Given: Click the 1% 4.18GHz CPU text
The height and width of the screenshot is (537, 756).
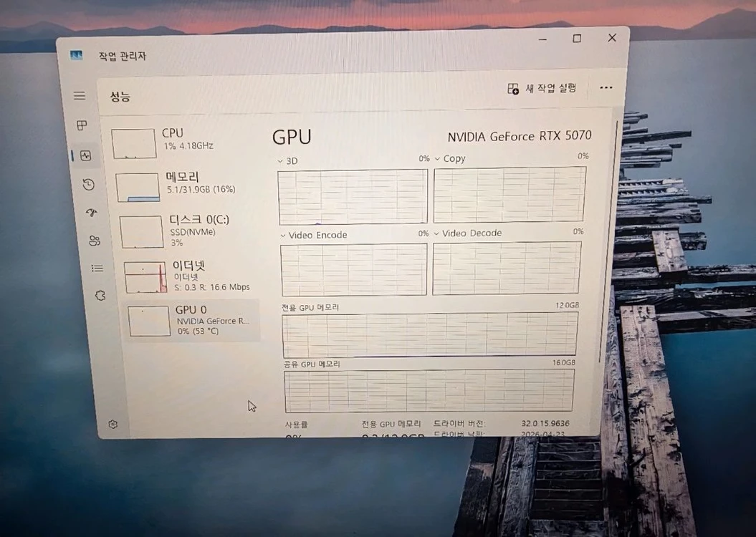Looking at the screenshot, I should pos(188,146).
